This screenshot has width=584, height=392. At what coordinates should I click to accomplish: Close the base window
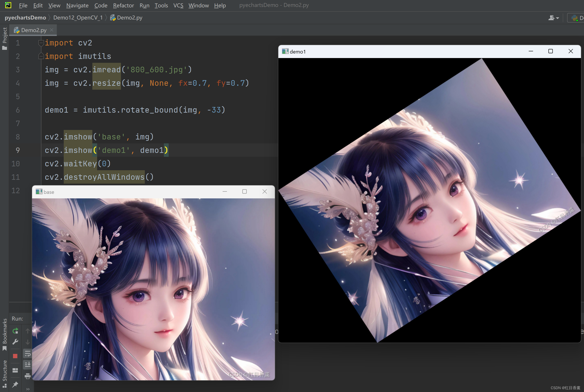[x=264, y=191]
